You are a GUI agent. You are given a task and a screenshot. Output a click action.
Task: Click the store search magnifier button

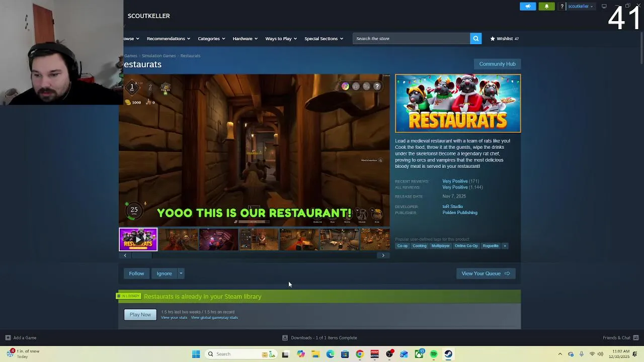(476, 39)
